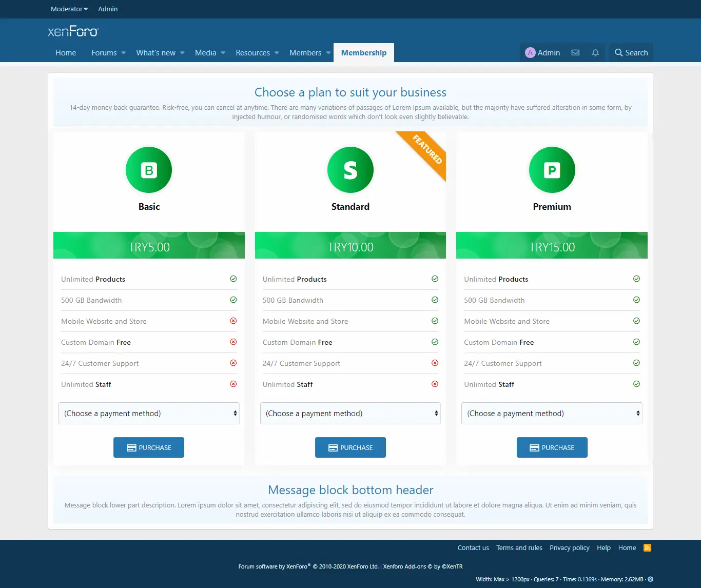The height and width of the screenshot is (588, 701).
Task: Open the inbox envelope icon
Action: 575,53
